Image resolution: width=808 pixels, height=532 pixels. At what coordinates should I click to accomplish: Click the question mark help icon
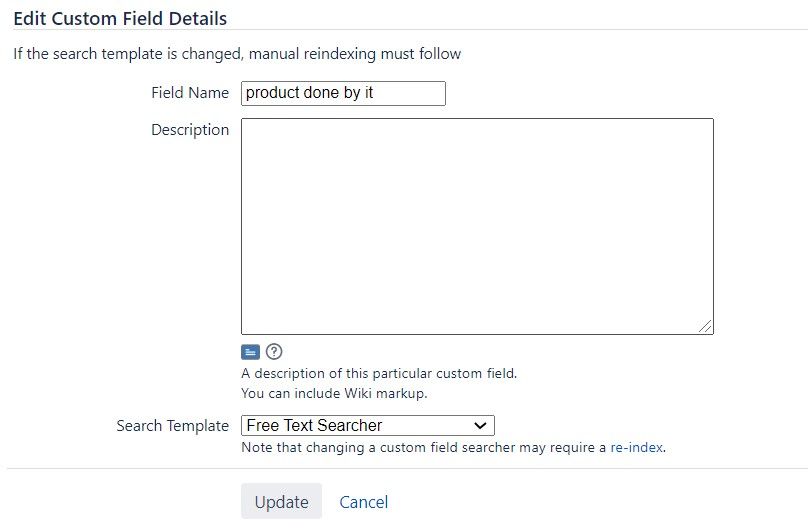[274, 352]
